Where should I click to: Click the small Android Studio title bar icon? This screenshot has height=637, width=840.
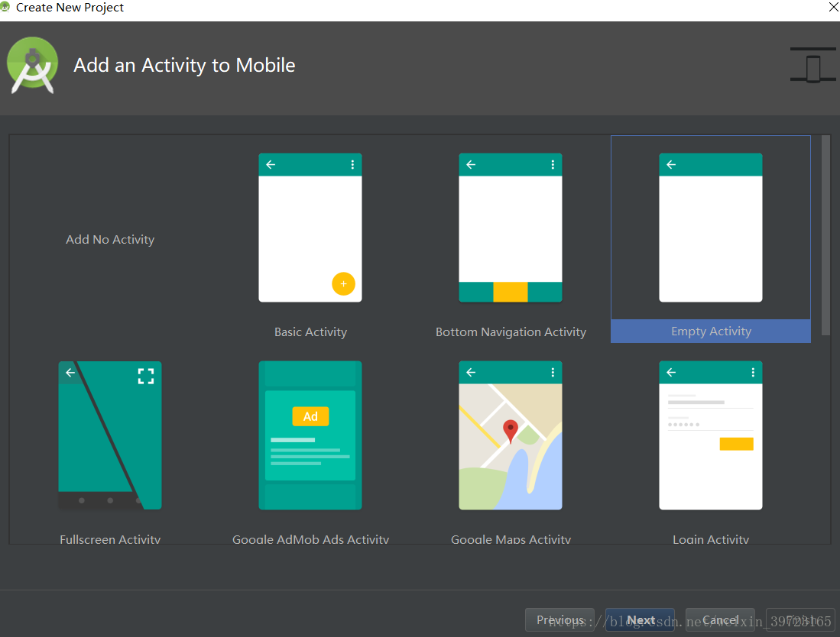click(x=5, y=7)
